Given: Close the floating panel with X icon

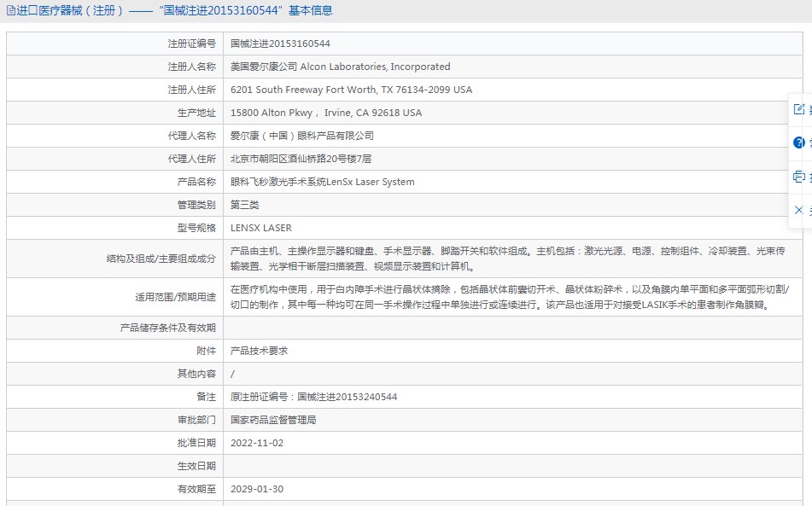Looking at the screenshot, I should coord(799,210).
